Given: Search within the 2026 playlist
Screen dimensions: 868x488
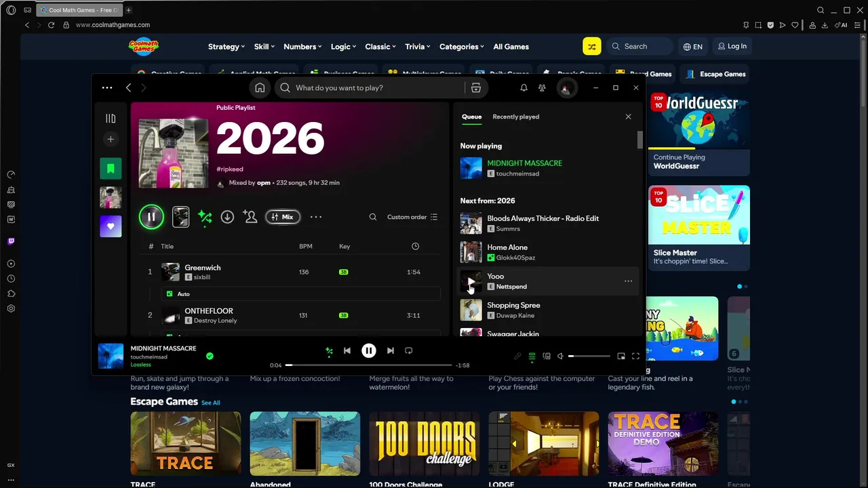Looking at the screenshot, I should pos(372,217).
